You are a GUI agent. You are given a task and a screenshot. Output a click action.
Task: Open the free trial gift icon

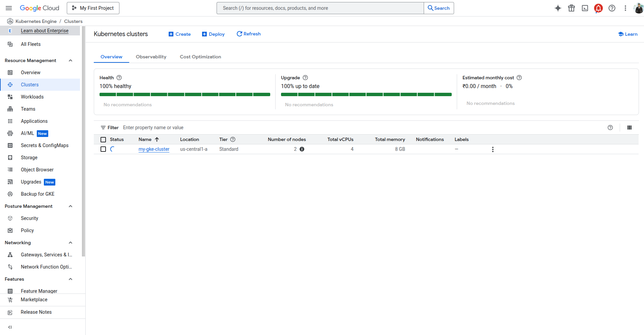pyautogui.click(x=571, y=8)
